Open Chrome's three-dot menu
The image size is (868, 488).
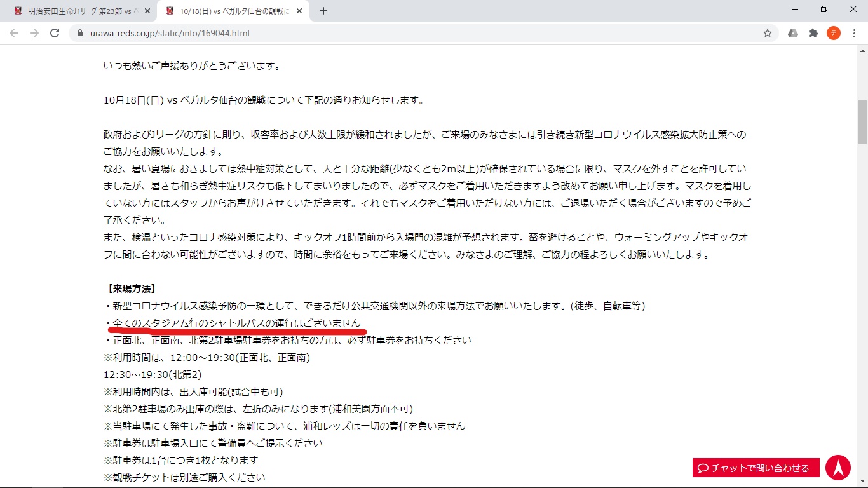coord(853,33)
